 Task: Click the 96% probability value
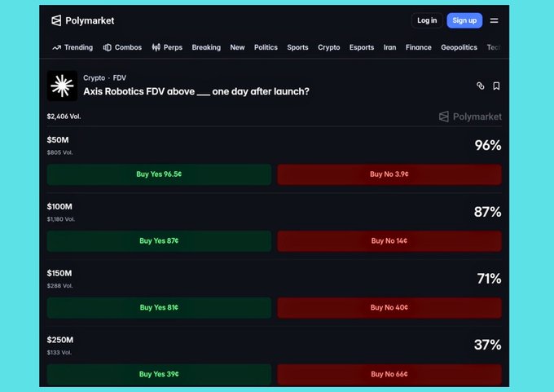[x=487, y=145]
